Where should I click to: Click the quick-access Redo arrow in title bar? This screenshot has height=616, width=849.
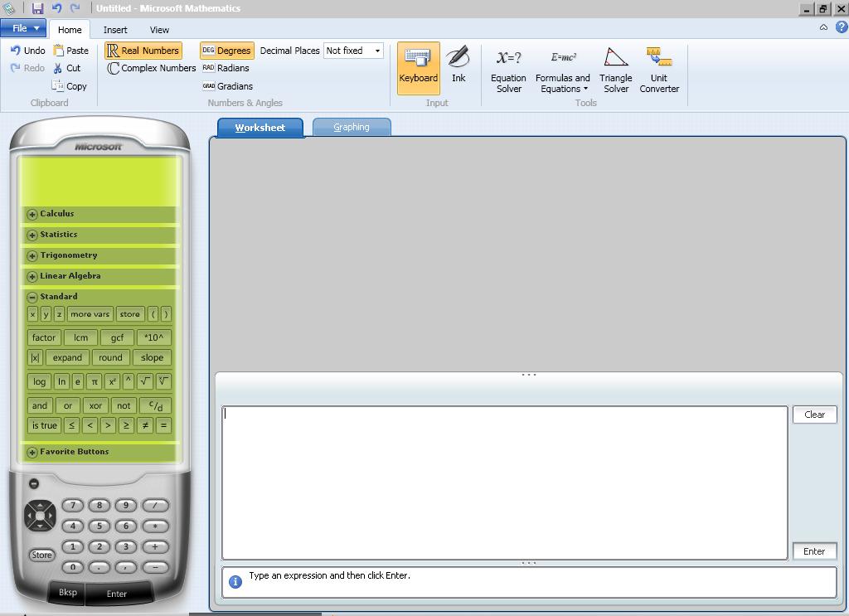(x=75, y=7)
